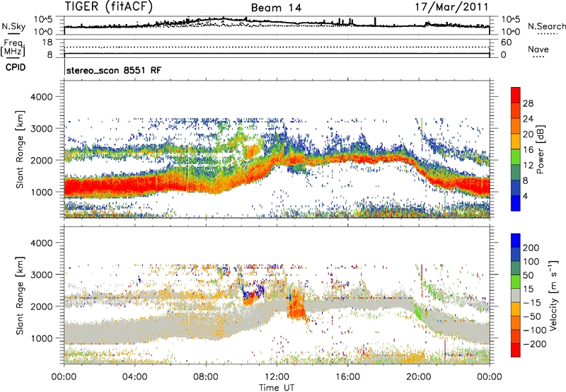Viewport: 566px width, 392px height.
Task: Click the "TIGER (fitACF)" plot title
Action: tap(109, 6)
